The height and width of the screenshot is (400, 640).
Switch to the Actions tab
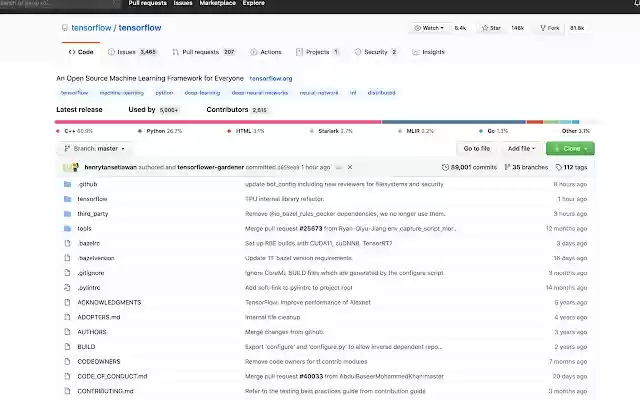pos(266,52)
